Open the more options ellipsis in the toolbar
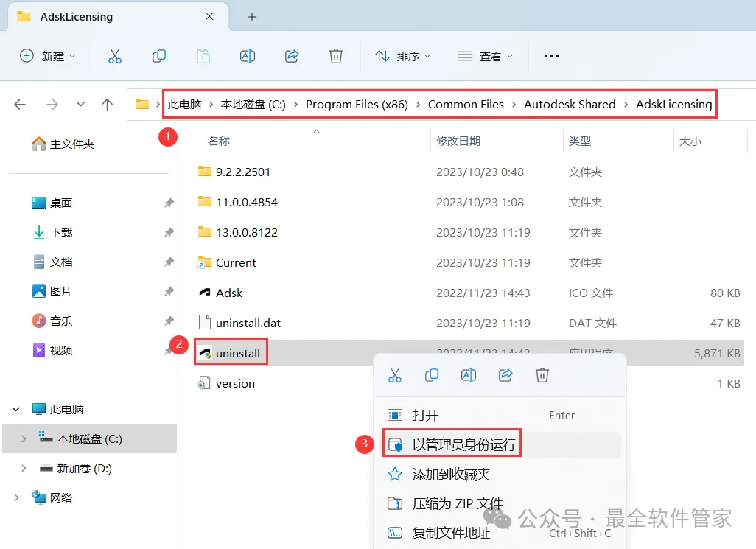The width and height of the screenshot is (756, 549). point(551,56)
